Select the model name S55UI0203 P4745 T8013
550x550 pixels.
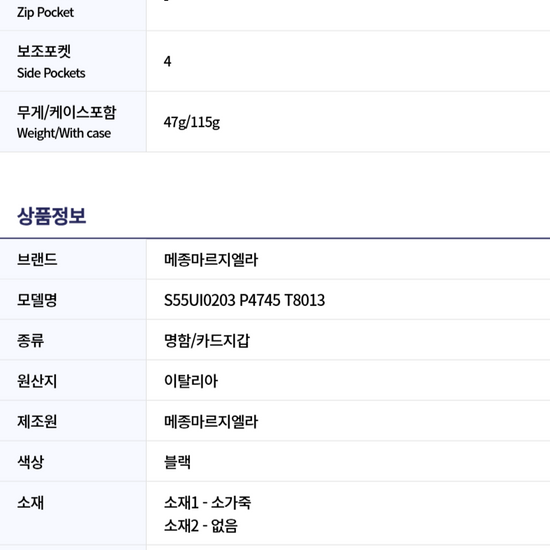244,300
